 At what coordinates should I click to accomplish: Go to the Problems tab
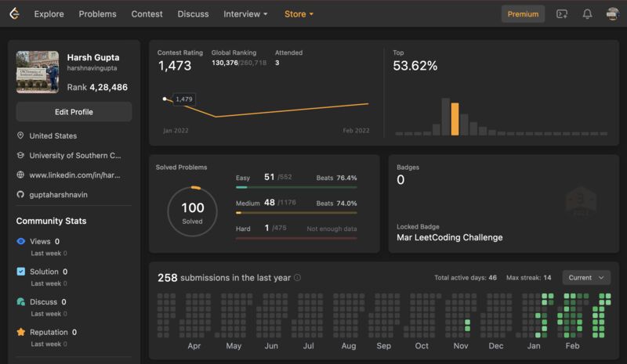coord(97,14)
